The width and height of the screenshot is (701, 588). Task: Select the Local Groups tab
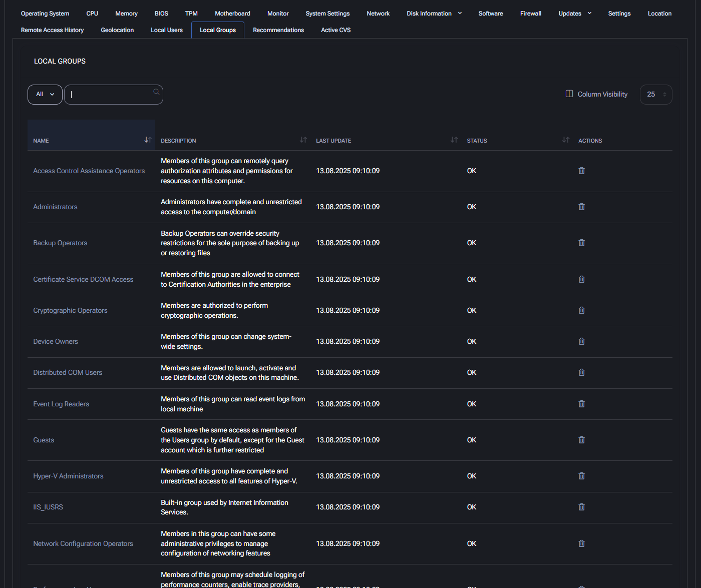pos(218,30)
